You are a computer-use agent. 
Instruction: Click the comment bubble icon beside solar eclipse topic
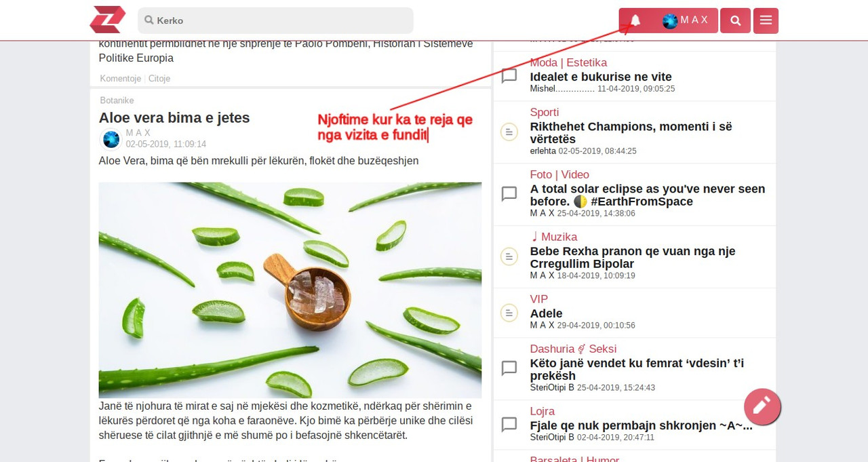tap(509, 194)
